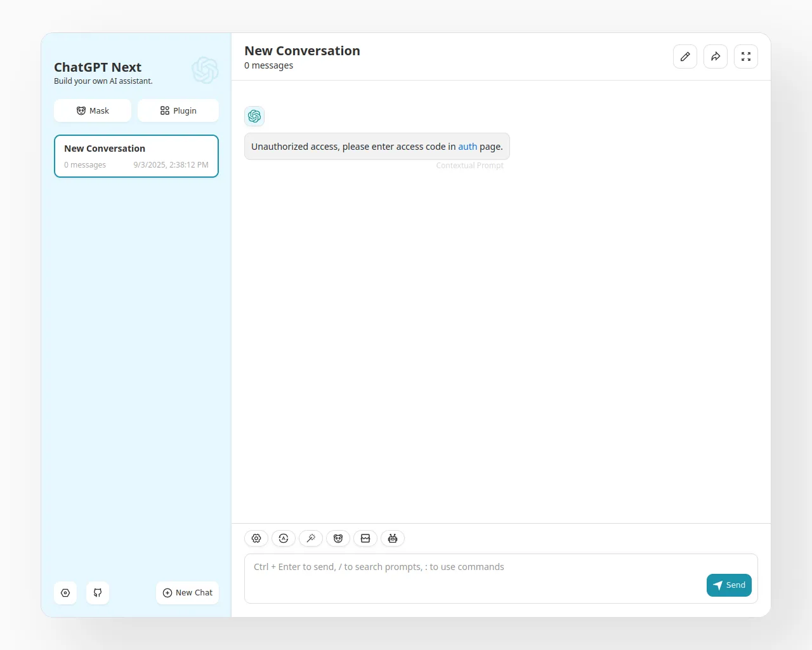Switch theme using the auto theme icon
812x650 pixels.
284,538
